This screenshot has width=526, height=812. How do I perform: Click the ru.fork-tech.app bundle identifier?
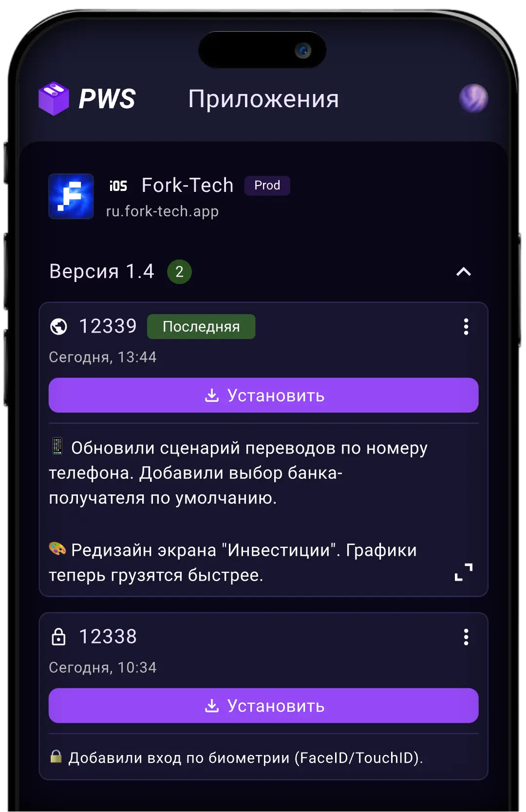click(x=162, y=211)
